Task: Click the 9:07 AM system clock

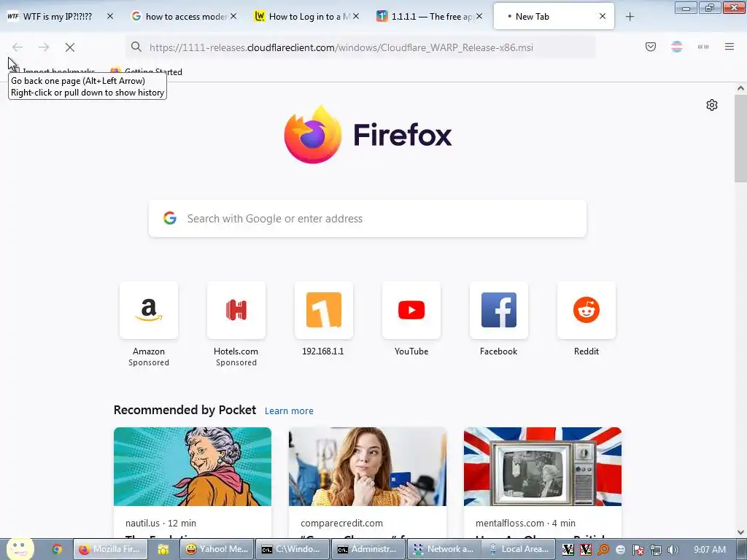Action: click(x=709, y=550)
